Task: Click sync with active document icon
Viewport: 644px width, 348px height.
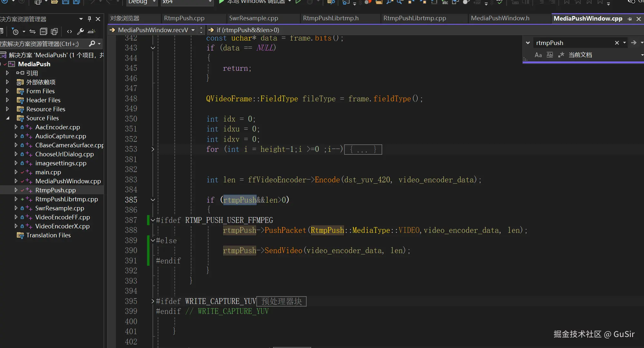Action: coord(32,32)
